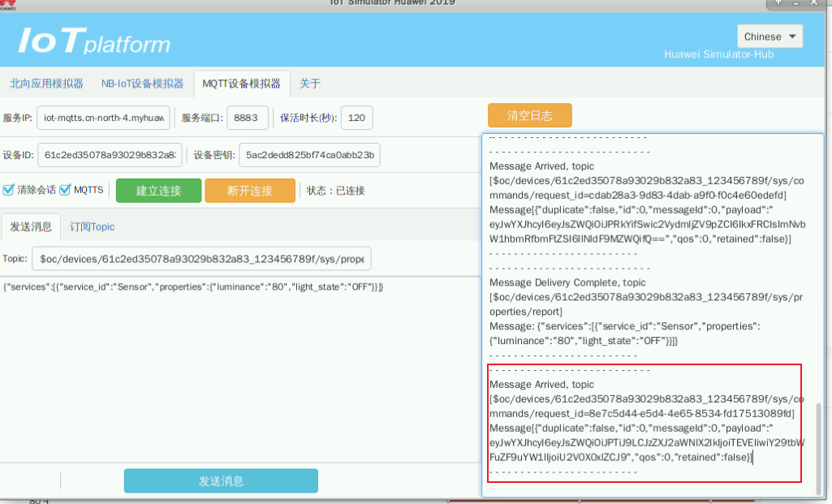Image resolution: width=832 pixels, height=504 pixels.
Task: Click the 设备密钥 input field
Action: (309, 155)
